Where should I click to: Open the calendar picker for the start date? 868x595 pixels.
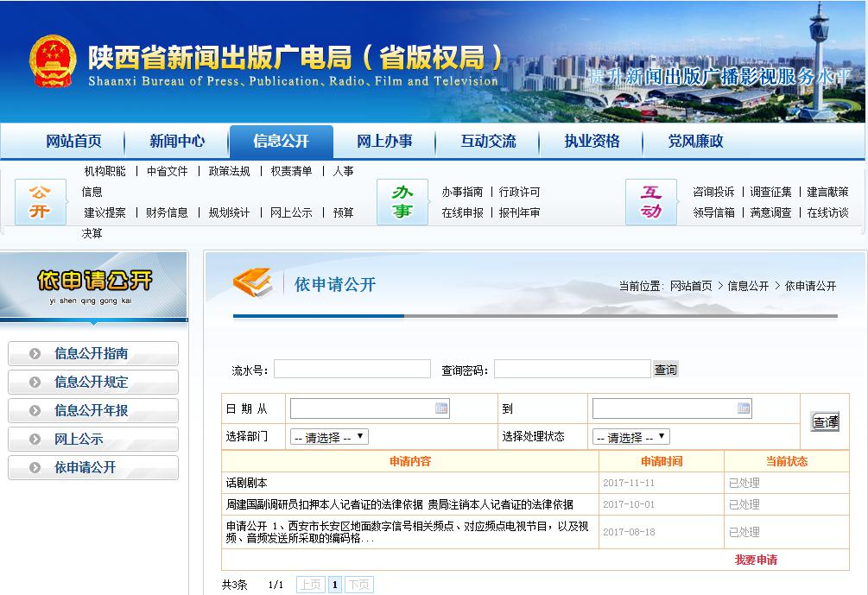[x=441, y=407]
